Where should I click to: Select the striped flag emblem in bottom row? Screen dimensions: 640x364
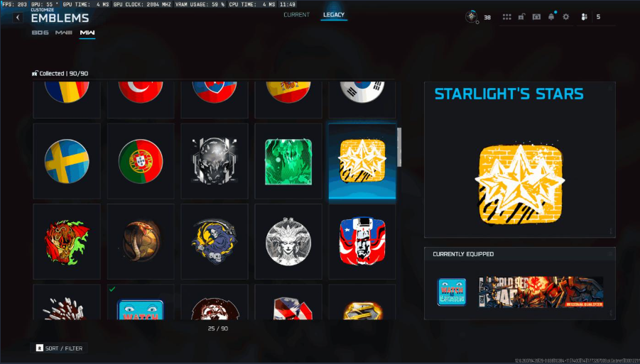click(288, 302)
